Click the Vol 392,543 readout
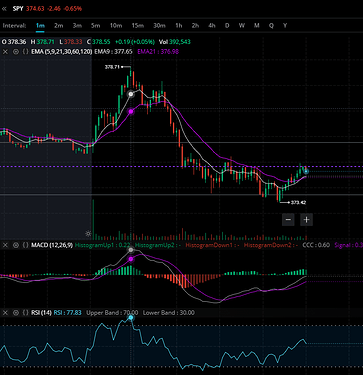The width and height of the screenshot is (363, 375). 175,42
